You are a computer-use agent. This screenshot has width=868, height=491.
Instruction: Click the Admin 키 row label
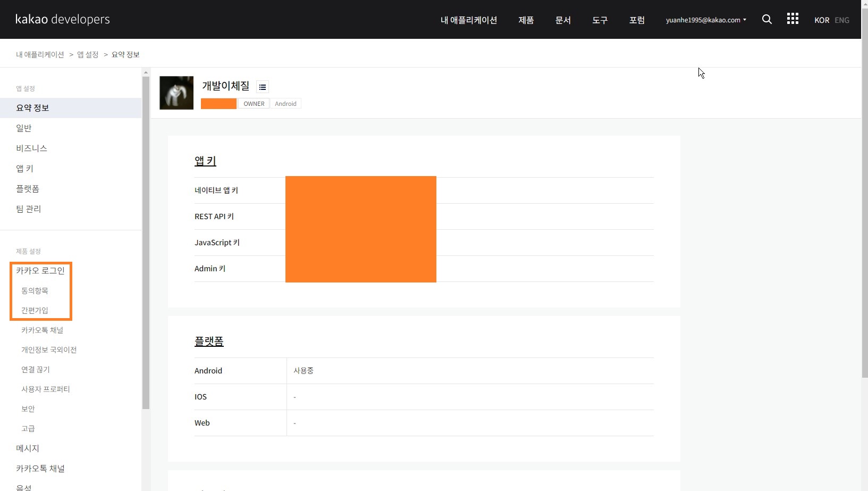[210, 269]
